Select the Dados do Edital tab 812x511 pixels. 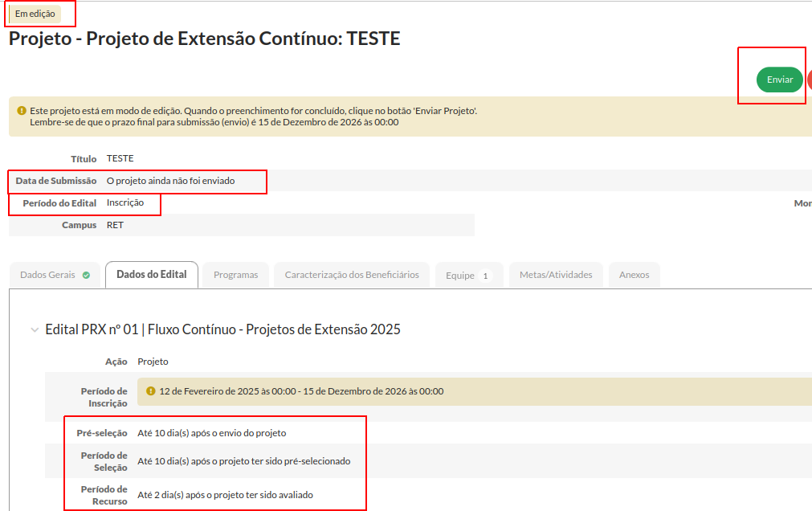[x=151, y=274]
